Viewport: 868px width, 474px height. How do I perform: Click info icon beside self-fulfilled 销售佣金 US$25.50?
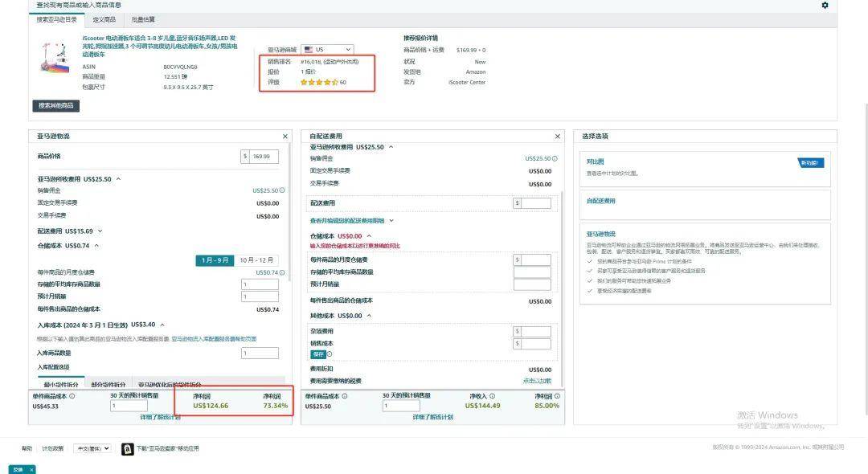tap(555, 159)
